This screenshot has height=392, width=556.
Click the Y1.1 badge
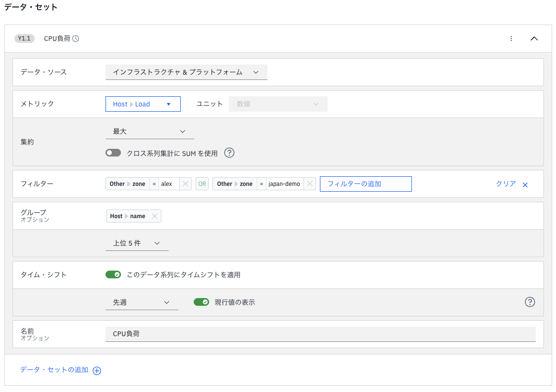(25, 39)
